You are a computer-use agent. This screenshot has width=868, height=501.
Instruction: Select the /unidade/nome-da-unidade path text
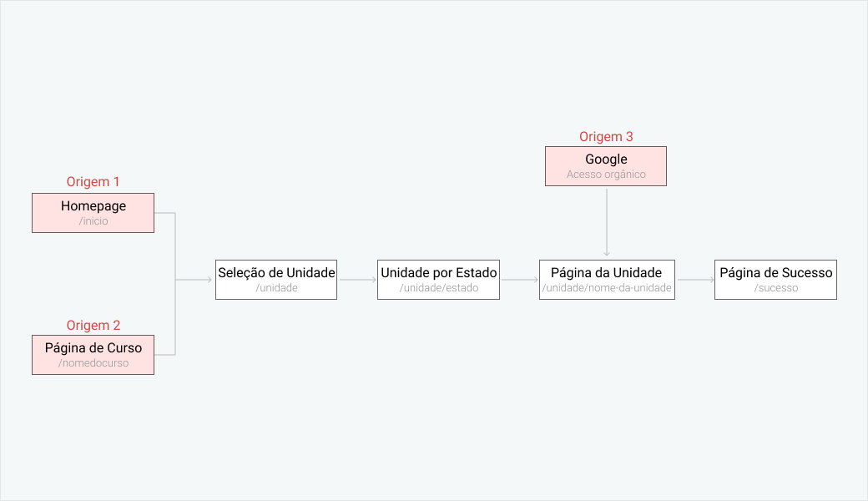pos(607,288)
